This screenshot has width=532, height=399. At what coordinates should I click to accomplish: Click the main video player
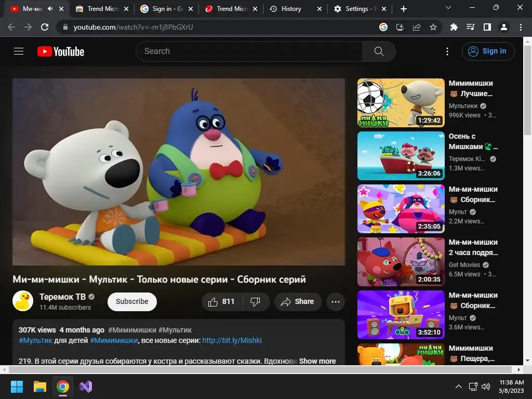[x=179, y=171]
